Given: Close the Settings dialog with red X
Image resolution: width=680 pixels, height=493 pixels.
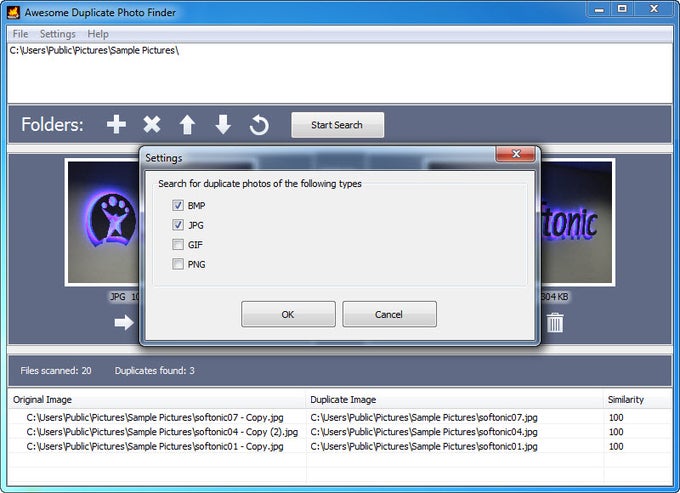Looking at the screenshot, I should click(x=516, y=154).
